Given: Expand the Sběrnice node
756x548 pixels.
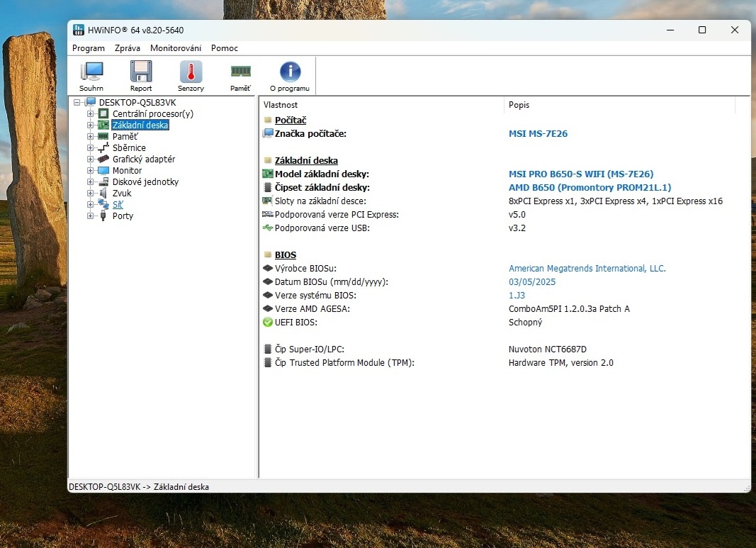Looking at the screenshot, I should tap(90, 147).
